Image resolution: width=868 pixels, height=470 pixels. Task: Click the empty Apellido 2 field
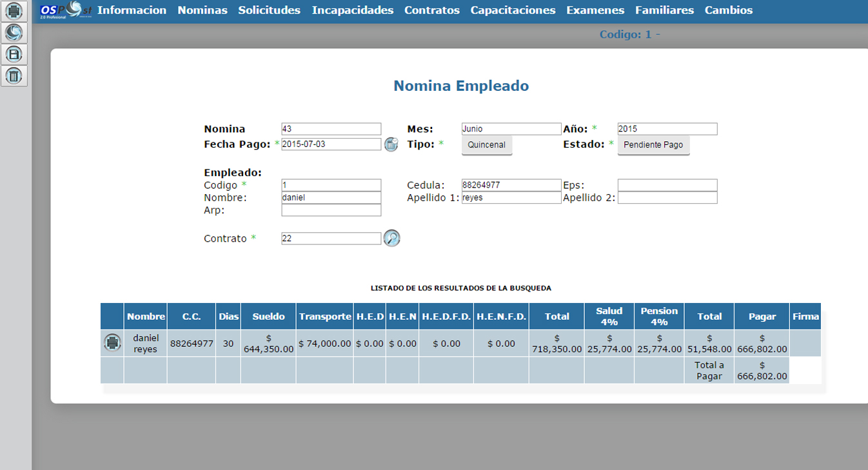[x=667, y=198]
